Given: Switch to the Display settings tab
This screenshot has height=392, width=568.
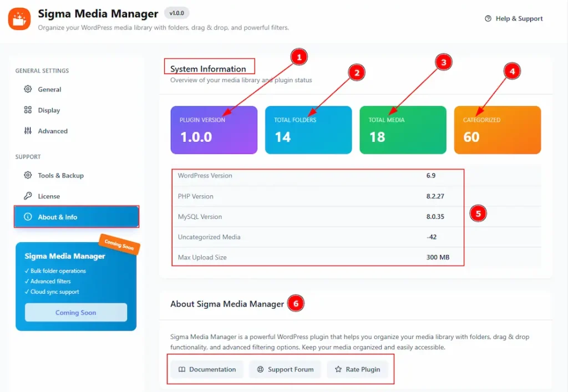Looking at the screenshot, I should click(49, 110).
